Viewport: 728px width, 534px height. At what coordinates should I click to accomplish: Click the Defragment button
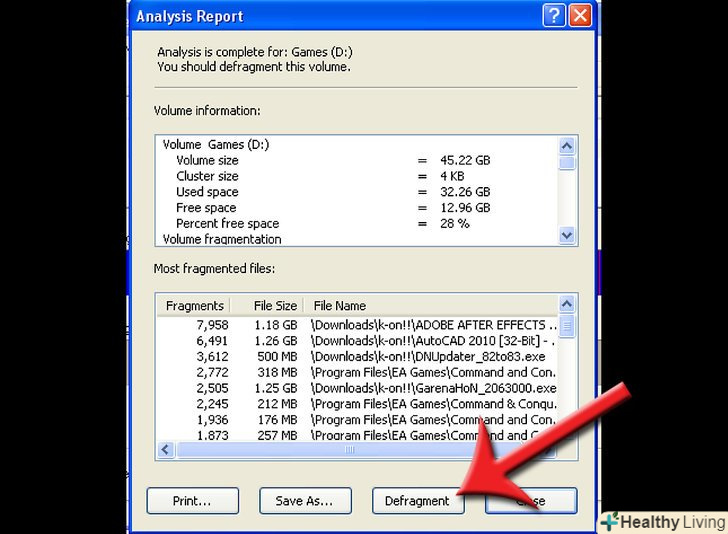(x=418, y=501)
